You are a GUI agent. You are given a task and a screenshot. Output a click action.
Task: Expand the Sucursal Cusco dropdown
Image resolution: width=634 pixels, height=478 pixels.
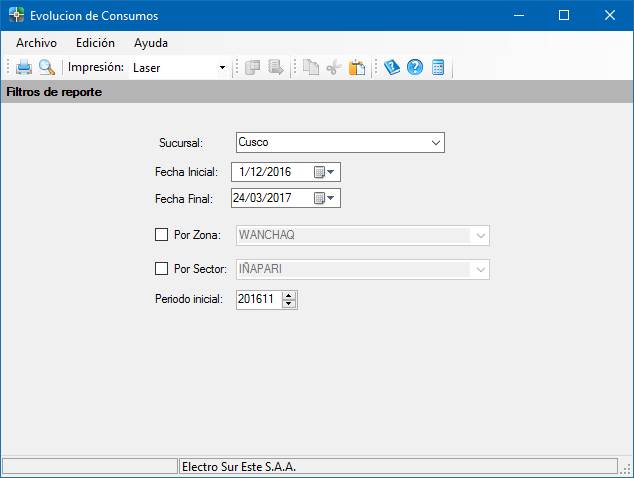tap(340, 142)
